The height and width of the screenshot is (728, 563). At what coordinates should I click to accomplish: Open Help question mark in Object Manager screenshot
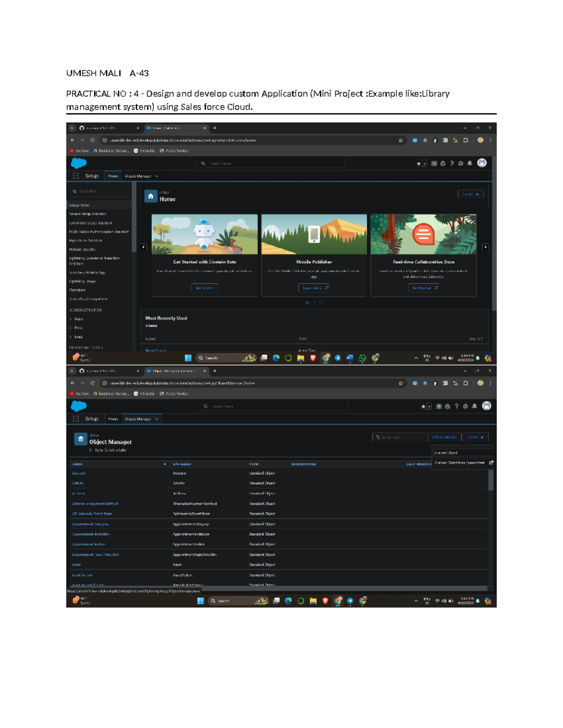(456, 406)
